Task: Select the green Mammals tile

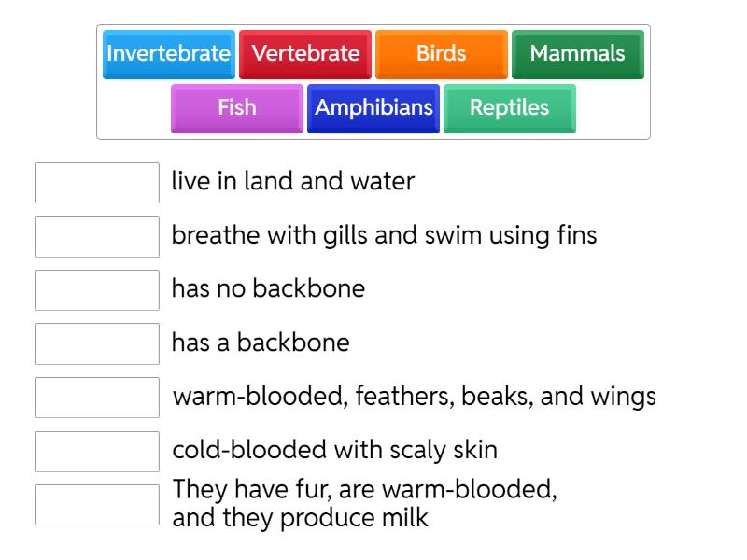Action: tap(578, 54)
